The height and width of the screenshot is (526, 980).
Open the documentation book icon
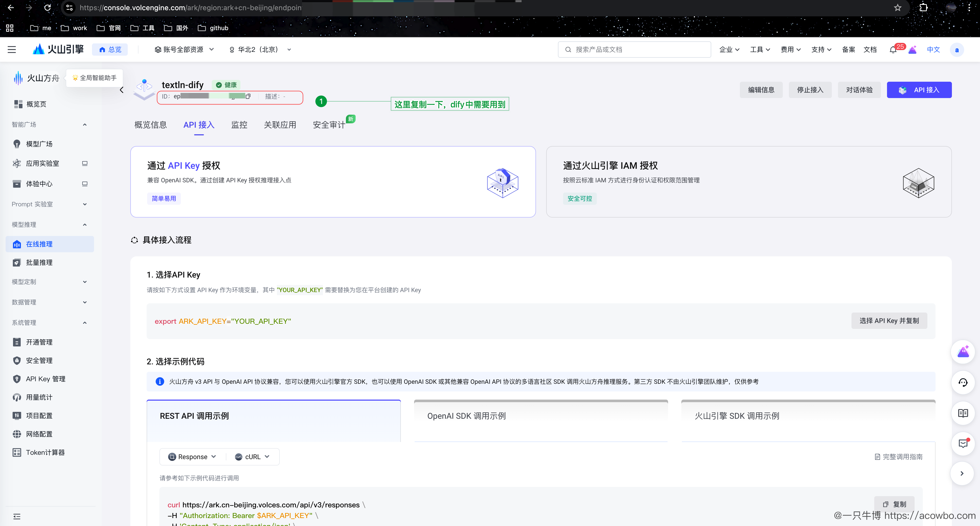[x=963, y=413]
